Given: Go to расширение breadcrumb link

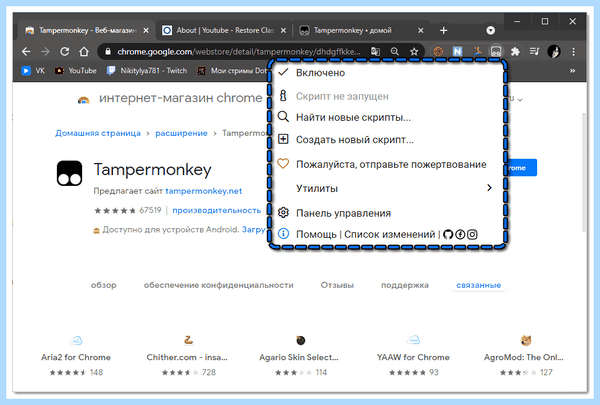Looking at the screenshot, I should coord(181,133).
